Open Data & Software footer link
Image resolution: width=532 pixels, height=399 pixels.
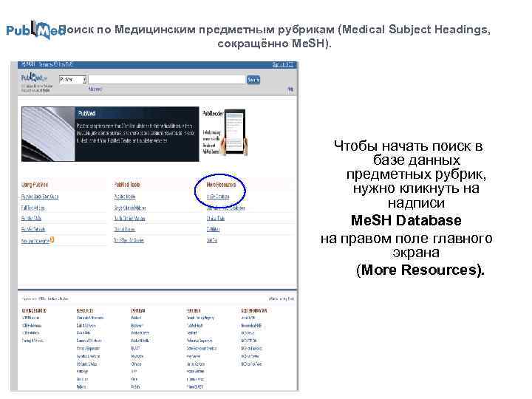click(86, 325)
